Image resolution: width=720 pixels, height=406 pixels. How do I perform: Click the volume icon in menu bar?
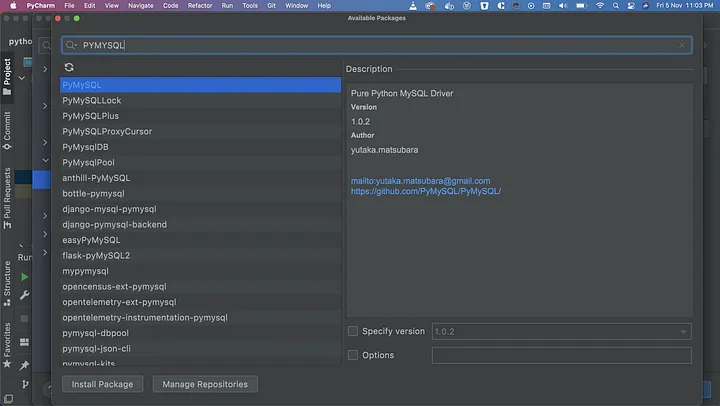563,6
